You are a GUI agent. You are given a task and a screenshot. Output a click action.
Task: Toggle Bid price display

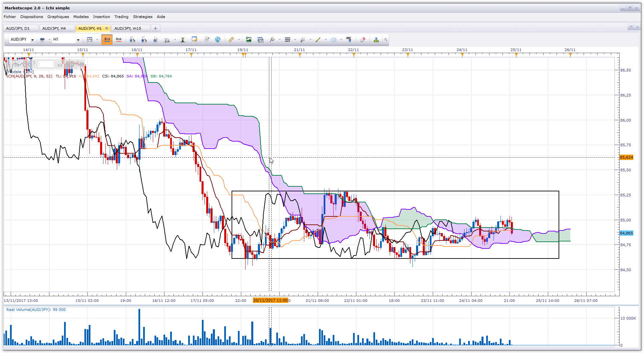(107, 39)
